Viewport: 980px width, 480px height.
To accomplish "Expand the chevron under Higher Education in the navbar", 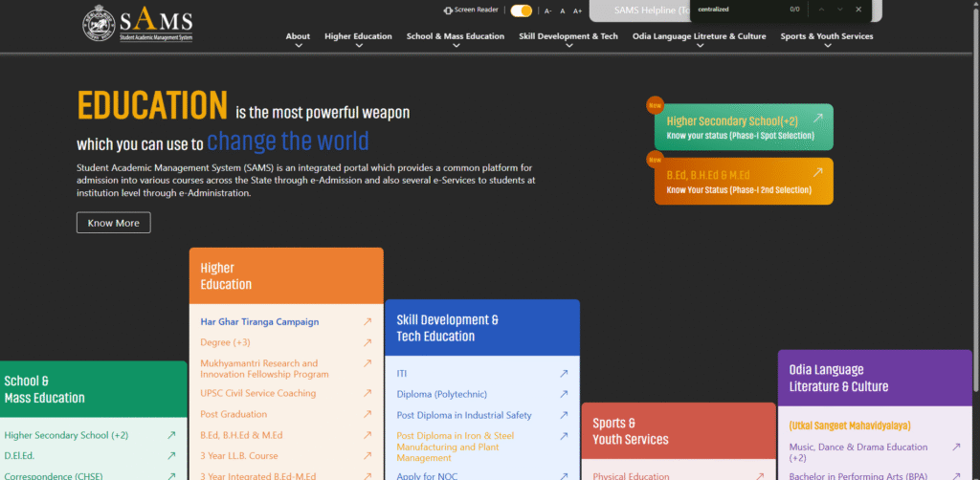I will pos(359,46).
